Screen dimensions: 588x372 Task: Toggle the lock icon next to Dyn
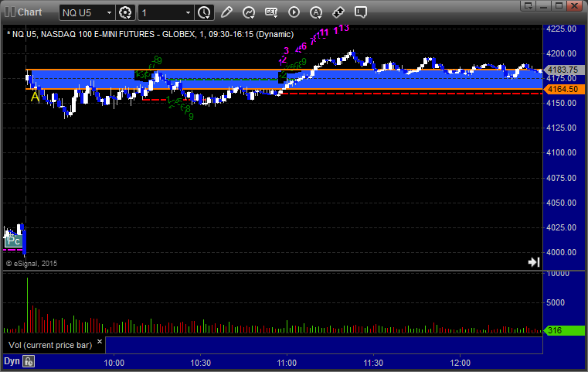(x=29, y=361)
